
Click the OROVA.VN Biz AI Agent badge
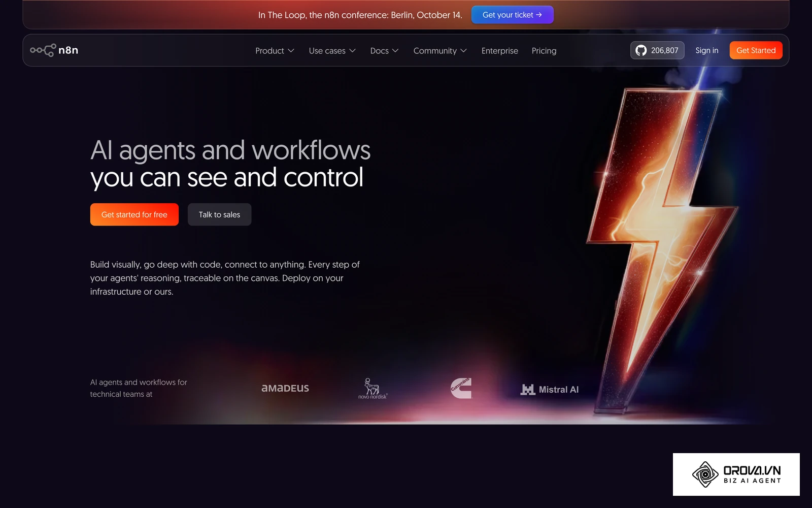pyautogui.click(x=736, y=474)
